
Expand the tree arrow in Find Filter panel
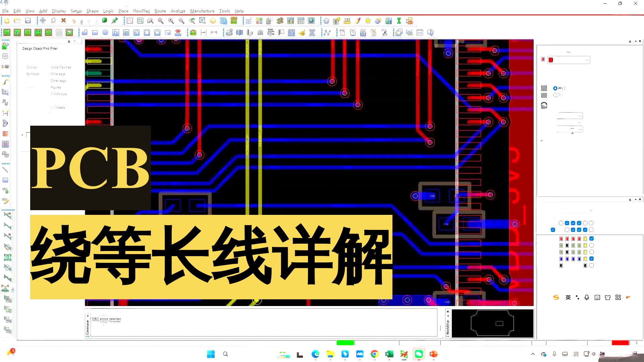[x=22, y=135]
